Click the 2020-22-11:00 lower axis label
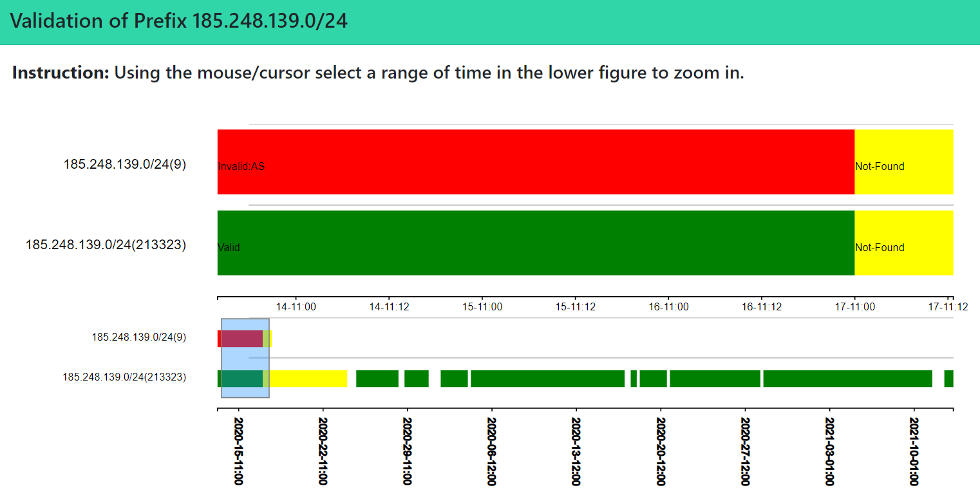 323,451
